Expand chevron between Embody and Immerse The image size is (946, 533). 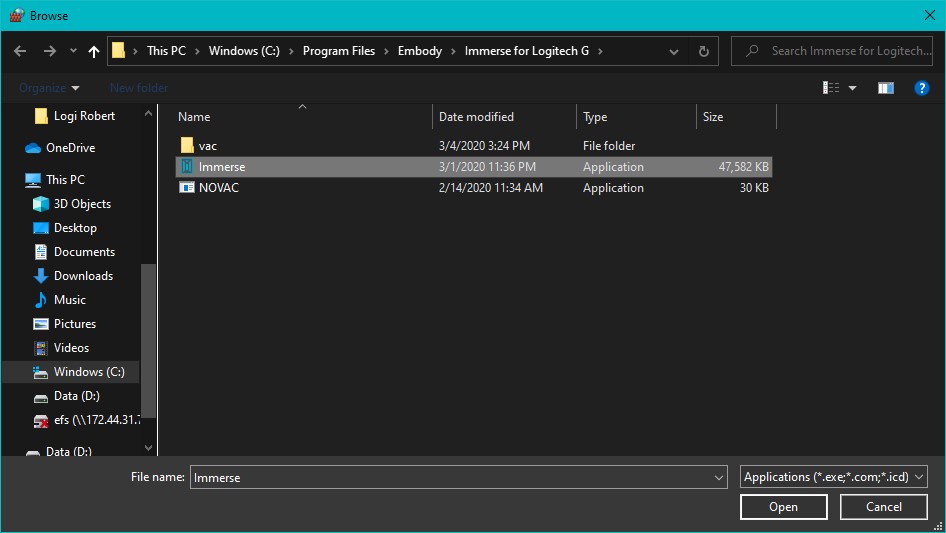453,51
